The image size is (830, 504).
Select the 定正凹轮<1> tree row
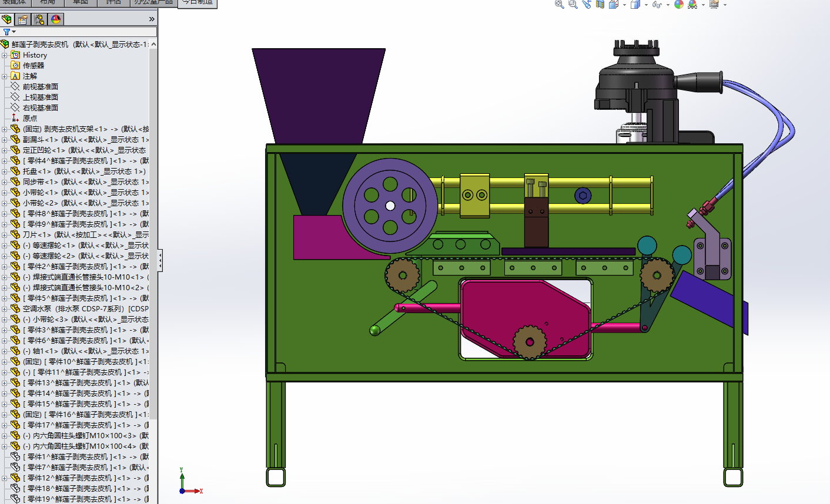tap(79, 150)
